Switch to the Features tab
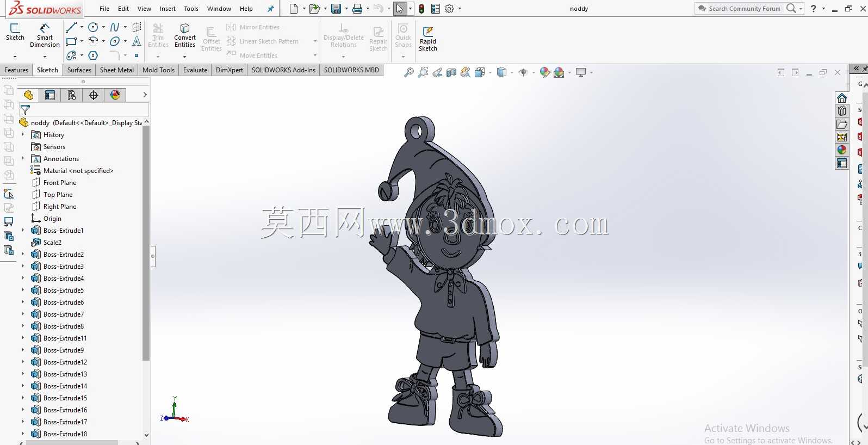 (x=16, y=70)
